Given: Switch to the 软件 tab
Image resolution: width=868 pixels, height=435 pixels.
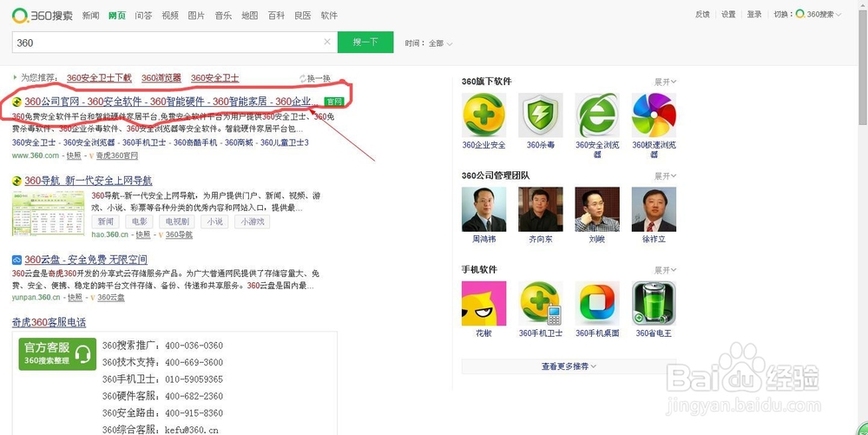Looking at the screenshot, I should pos(329,16).
